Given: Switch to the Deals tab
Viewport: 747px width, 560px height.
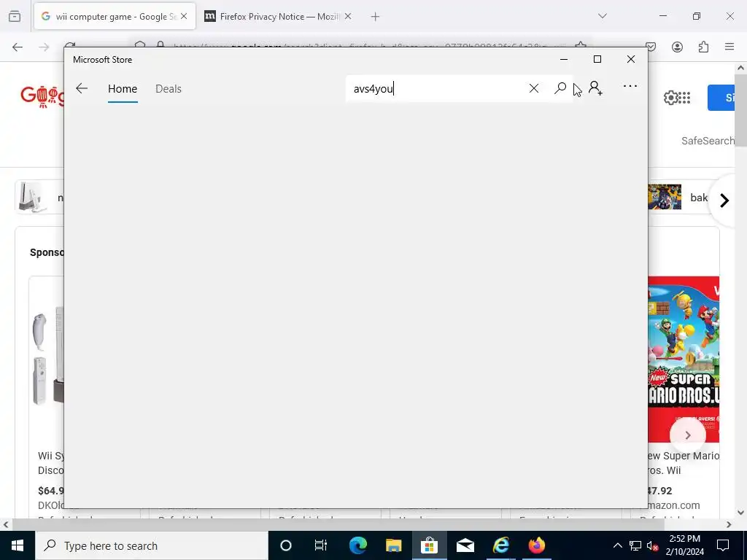Looking at the screenshot, I should [169, 88].
